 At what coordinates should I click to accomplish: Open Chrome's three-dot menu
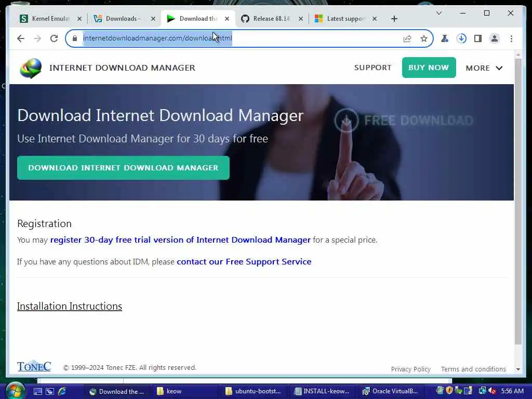pyautogui.click(x=511, y=38)
